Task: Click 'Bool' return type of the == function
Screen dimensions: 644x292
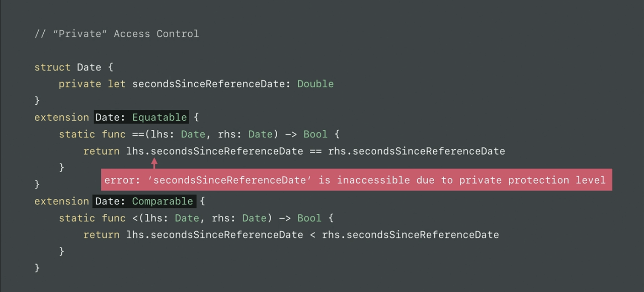Action: pos(315,135)
